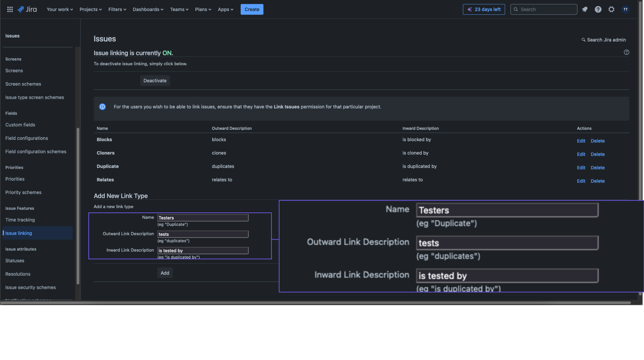644x360 pixels.
Task: Open the help question mark icon
Action: coord(598,9)
